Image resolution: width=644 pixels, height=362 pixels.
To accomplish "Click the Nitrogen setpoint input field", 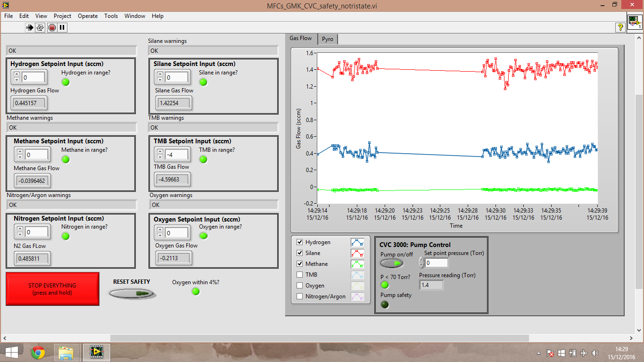I will [x=37, y=232].
